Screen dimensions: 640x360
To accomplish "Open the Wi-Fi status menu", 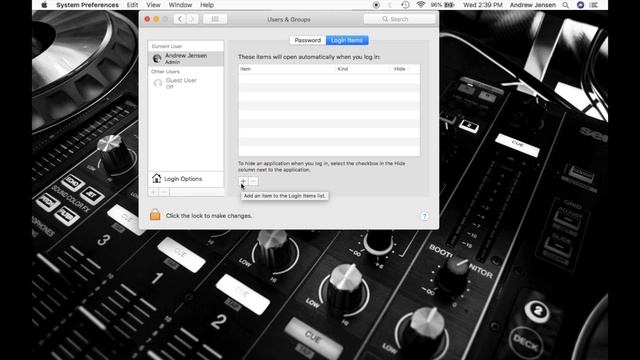I will tap(421, 5).
